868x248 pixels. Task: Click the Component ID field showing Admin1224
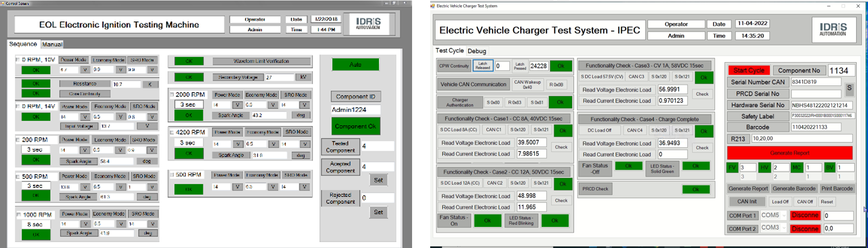pyautogui.click(x=355, y=109)
